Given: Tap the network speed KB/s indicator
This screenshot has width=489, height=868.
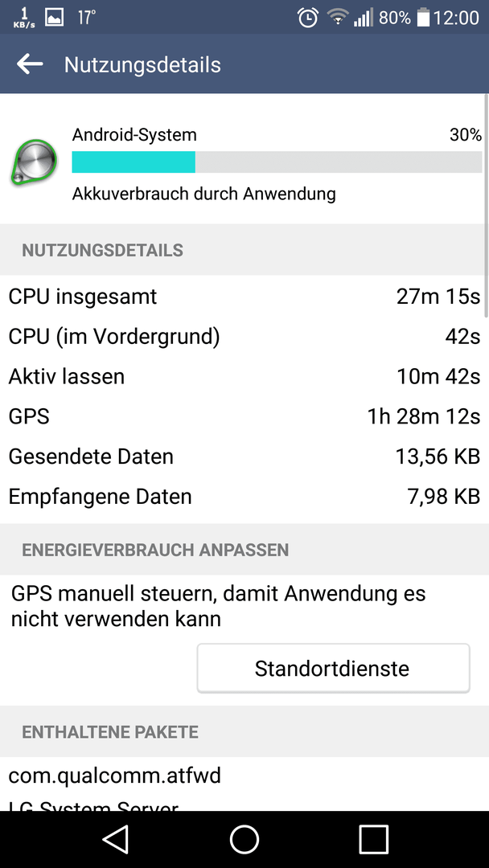Looking at the screenshot, I should click(23, 18).
